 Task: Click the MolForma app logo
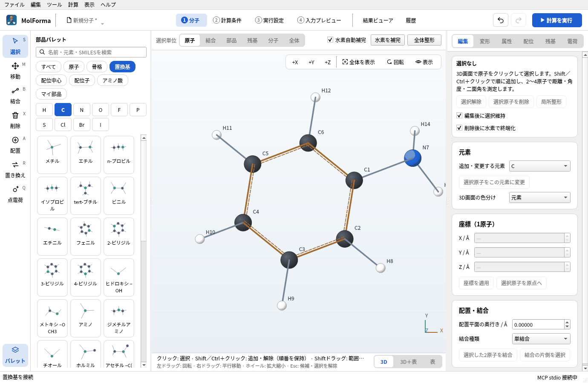[12, 20]
